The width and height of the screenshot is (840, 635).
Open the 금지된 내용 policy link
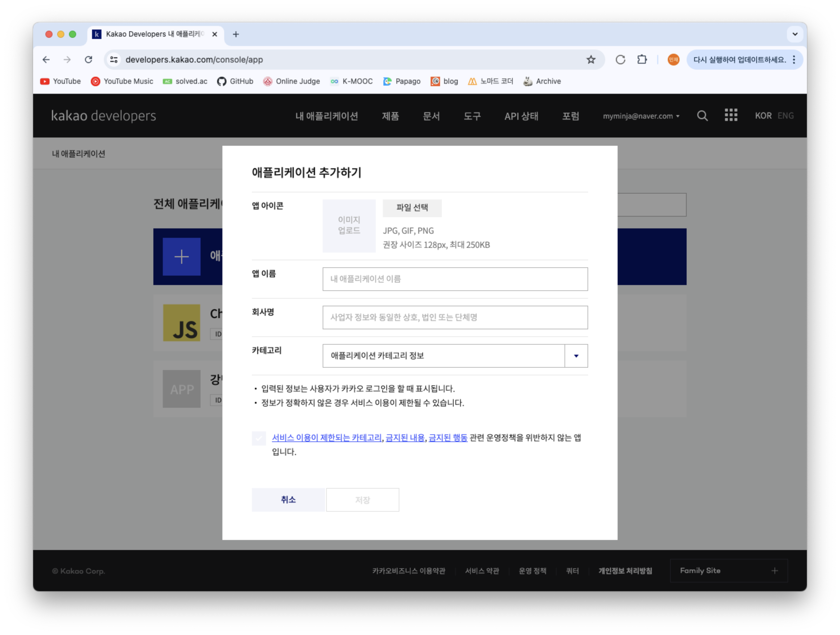tap(405, 438)
